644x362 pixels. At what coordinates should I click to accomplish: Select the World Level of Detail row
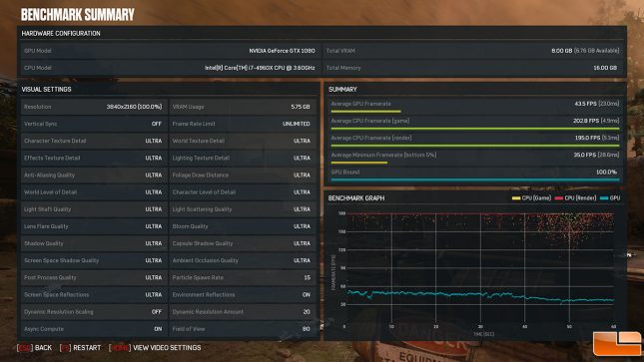coord(94,192)
